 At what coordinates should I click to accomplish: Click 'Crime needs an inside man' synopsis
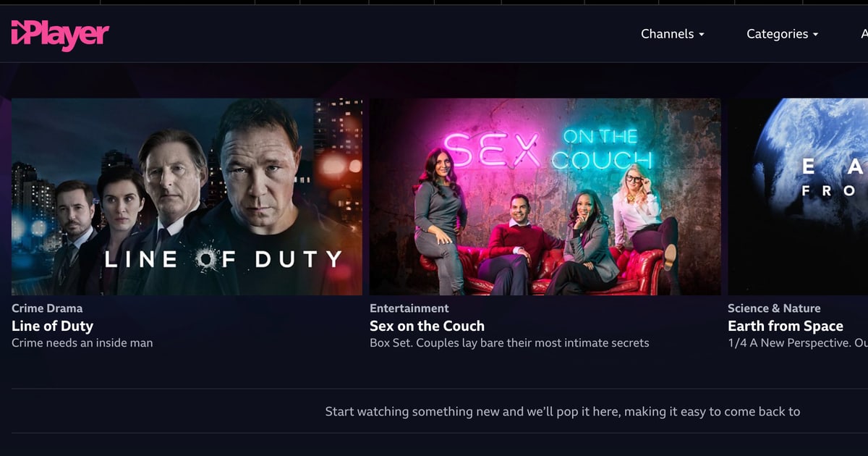[x=82, y=343]
